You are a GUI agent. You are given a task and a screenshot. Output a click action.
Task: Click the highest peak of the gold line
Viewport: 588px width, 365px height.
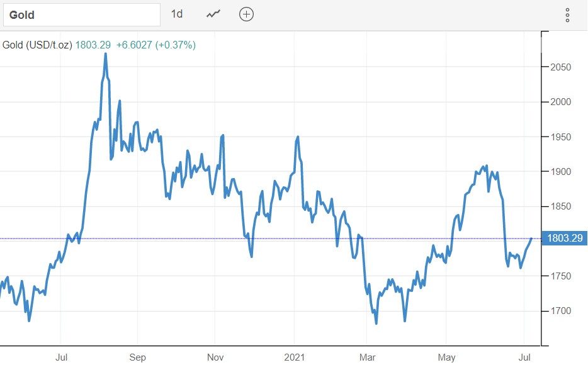pos(106,54)
